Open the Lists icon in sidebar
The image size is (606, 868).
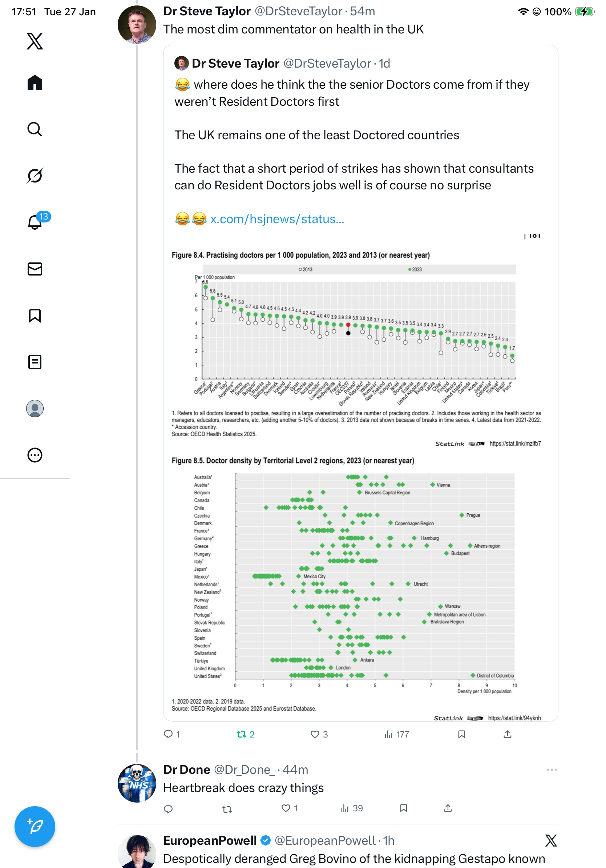35,362
